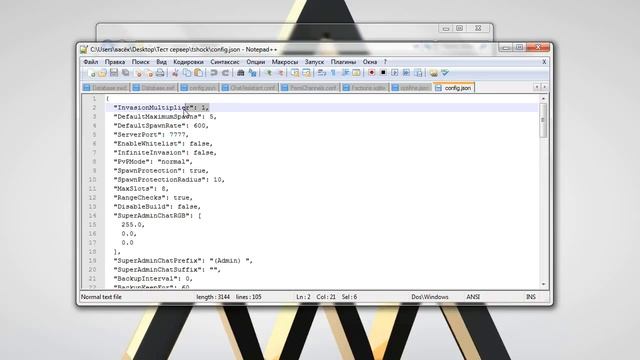Stop macro recording with the black square icon
The height and width of the screenshot is (360, 640).
(x=383, y=73)
